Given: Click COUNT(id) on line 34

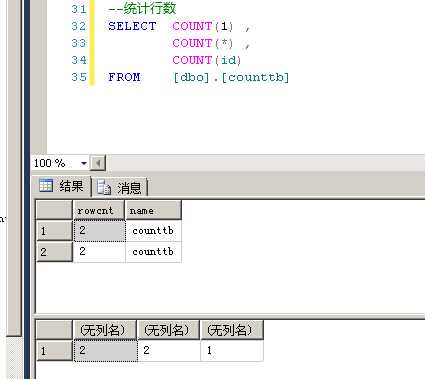Looking at the screenshot, I should pos(206,60).
